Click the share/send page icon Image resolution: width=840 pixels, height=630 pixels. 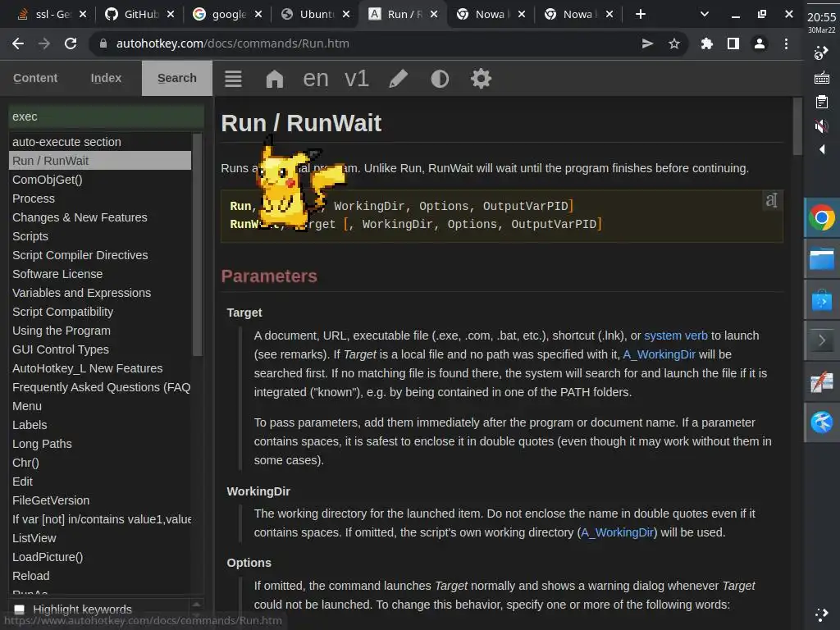click(x=648, y=43)
